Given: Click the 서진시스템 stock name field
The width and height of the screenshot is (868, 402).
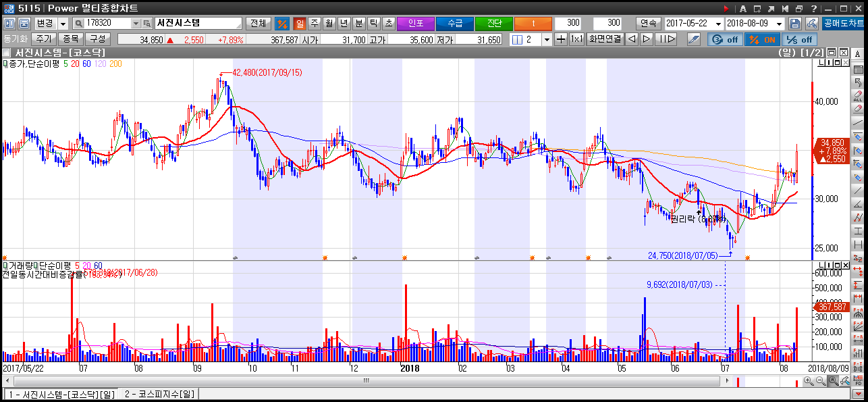Looking at the screenshot, I should click(x=197, y=23).
